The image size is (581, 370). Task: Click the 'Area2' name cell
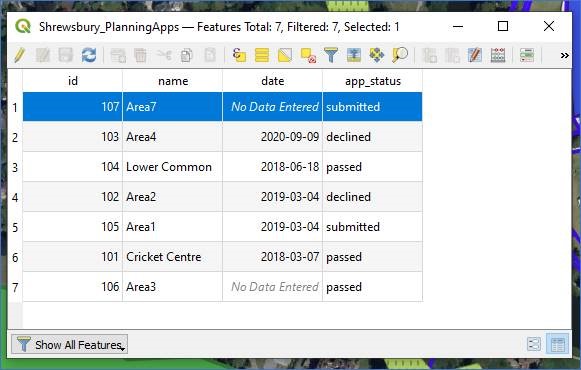coord(173,197)
